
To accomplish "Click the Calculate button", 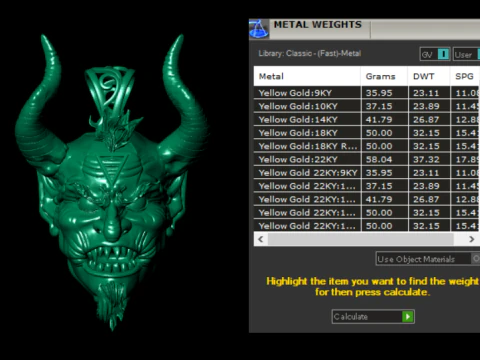I will pyautogui.click(x=373, y=316).
